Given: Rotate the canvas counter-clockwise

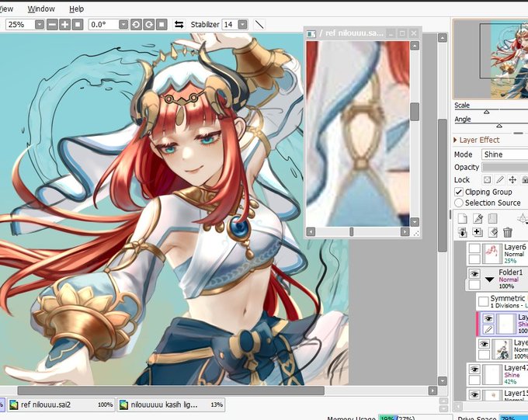Looking at the screenshot, I should tap(136, 25).
